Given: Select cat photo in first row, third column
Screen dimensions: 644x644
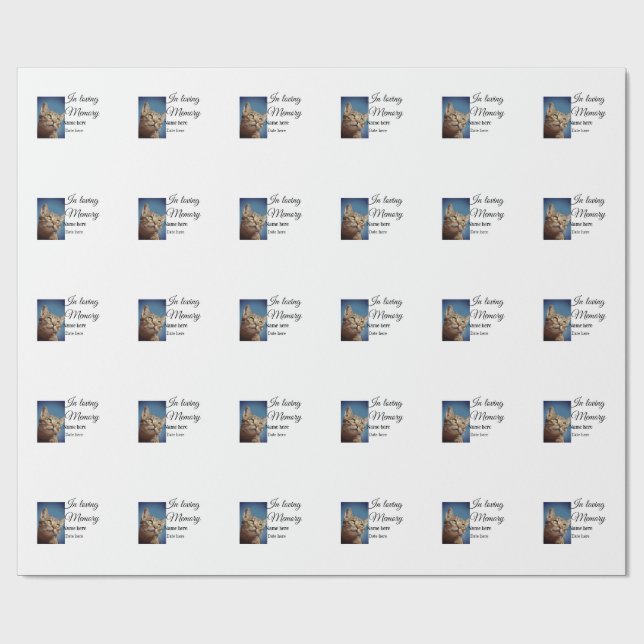Looking at the screenshot, I should point(253,118).
